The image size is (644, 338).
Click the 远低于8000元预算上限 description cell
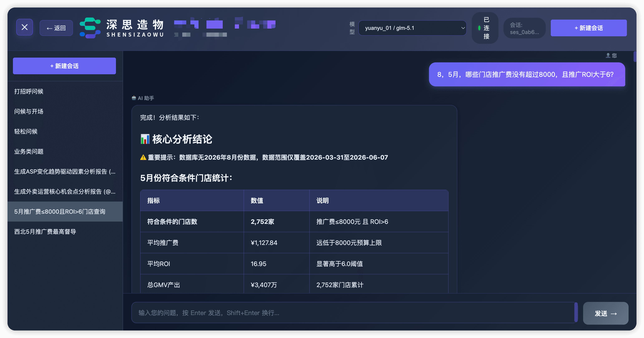379,242
